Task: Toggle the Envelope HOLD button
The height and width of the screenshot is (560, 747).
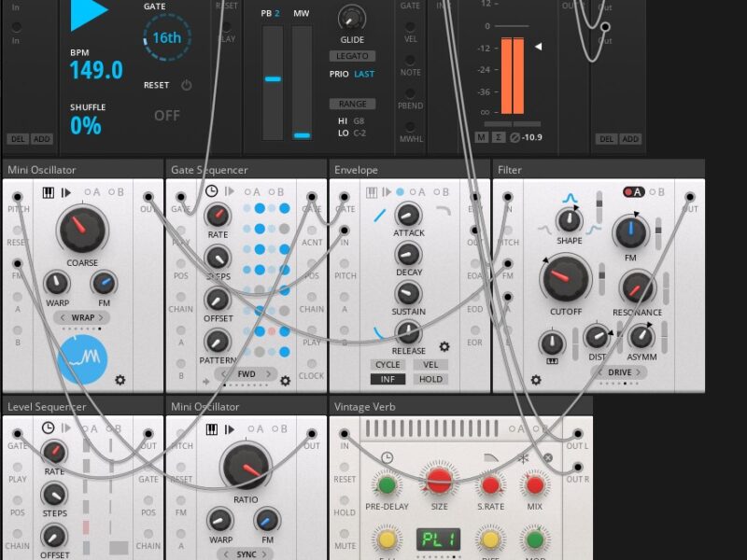Action: pos(430,379)
